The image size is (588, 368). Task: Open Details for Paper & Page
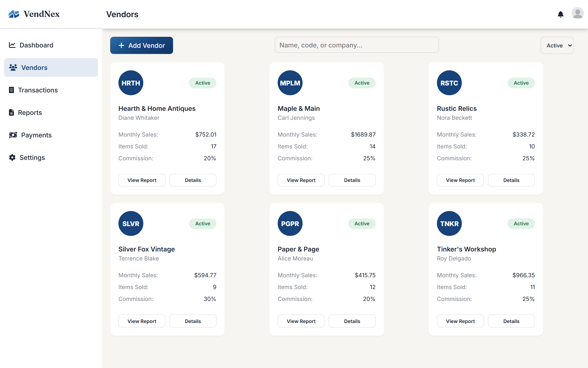click(352, 321)
